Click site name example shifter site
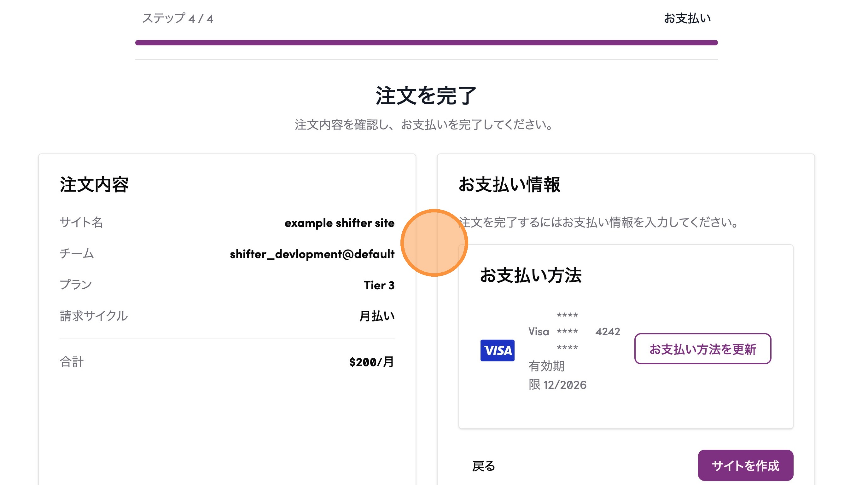This screenshot has height=485, width=868. click(x=339, y=223)
